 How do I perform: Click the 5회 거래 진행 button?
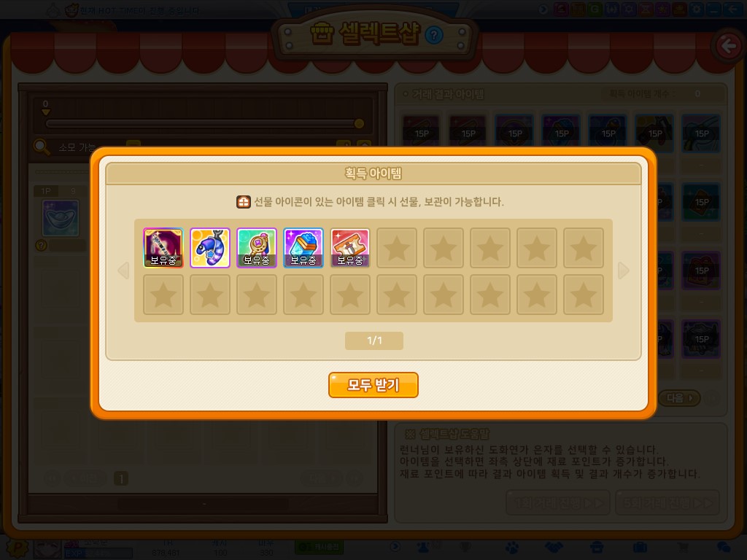point(667,502)
